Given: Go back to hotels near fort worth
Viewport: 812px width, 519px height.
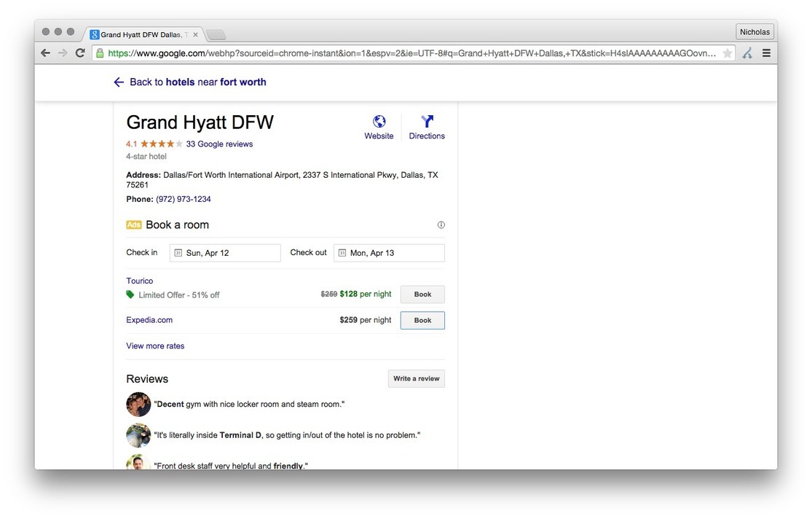Looking at the screenshot, I should pos(198,82).
